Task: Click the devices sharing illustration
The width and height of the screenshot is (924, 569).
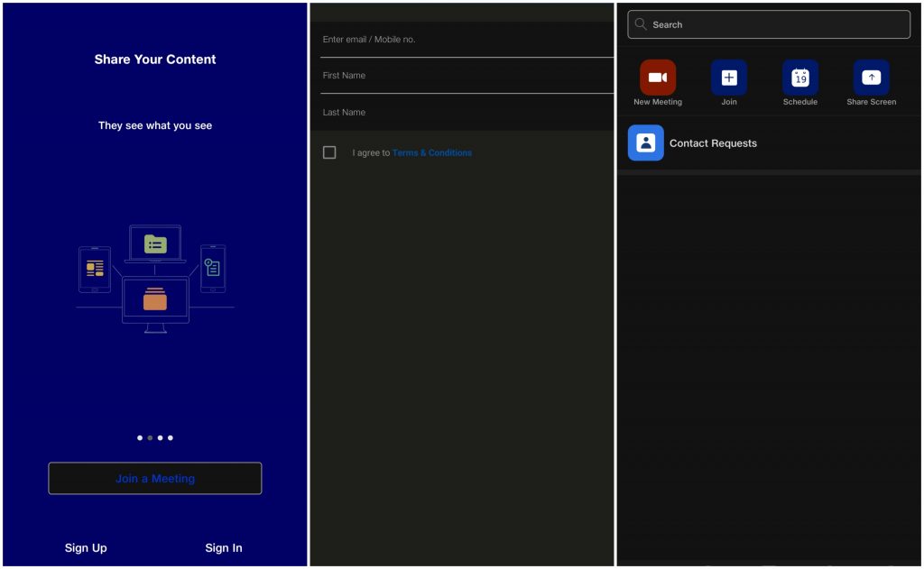Action: (155, 279)
